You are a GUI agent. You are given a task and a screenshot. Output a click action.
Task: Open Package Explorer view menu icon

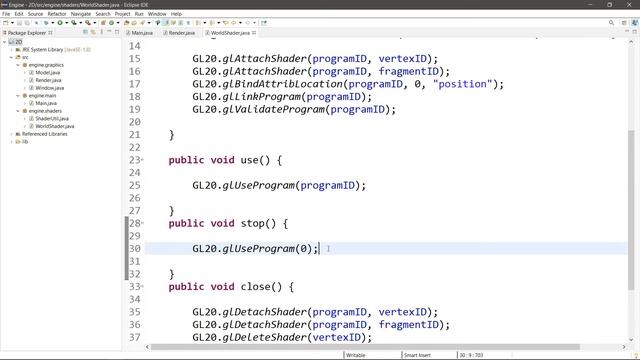click(102, 32)
